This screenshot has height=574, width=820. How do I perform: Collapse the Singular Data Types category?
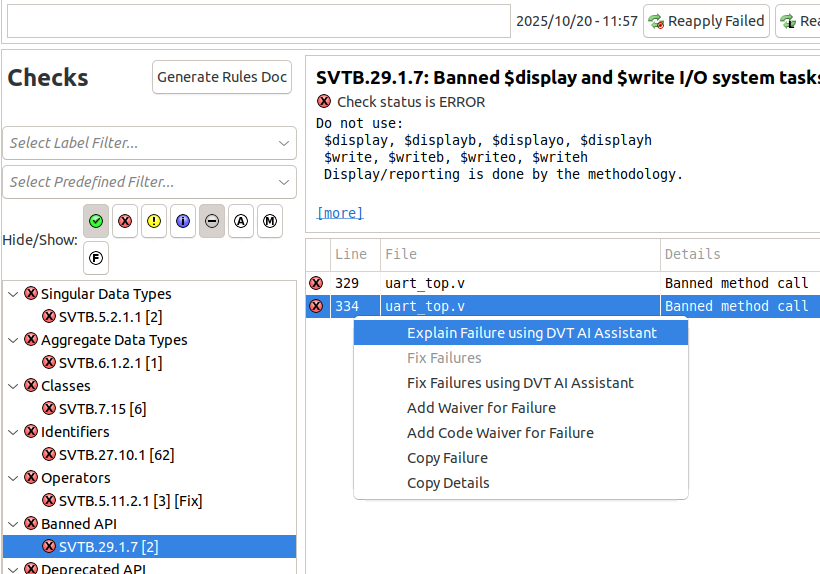(x=13, y=294)
